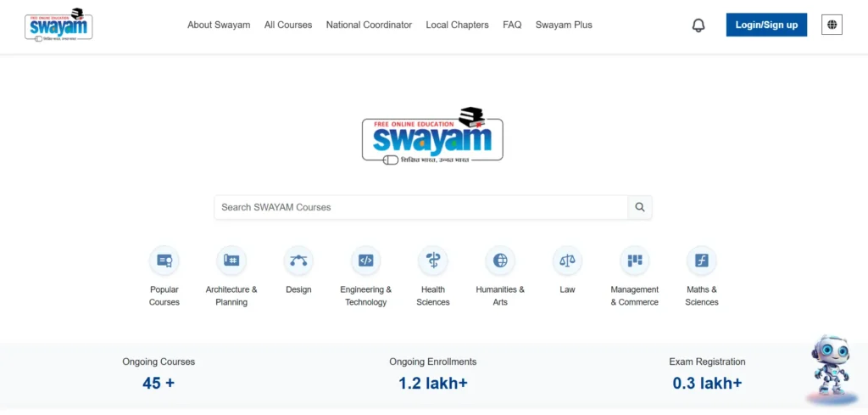Click the Health Sciences label
The image size is (868, 415).
(433, 296)
